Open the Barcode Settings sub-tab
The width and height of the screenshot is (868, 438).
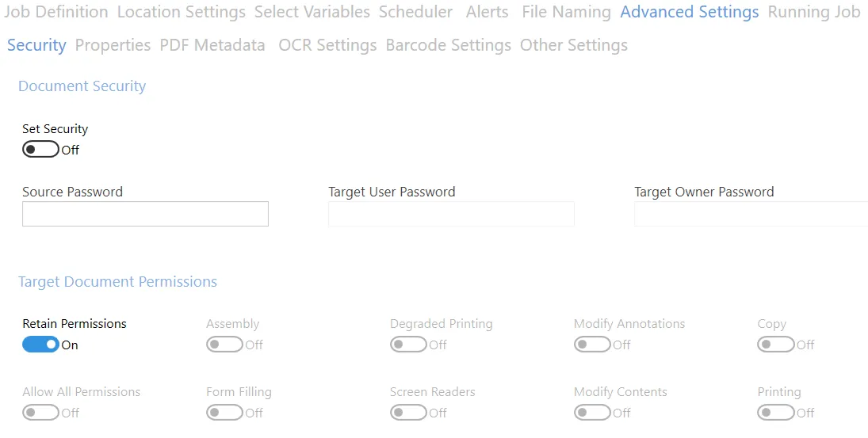point(448,45)
